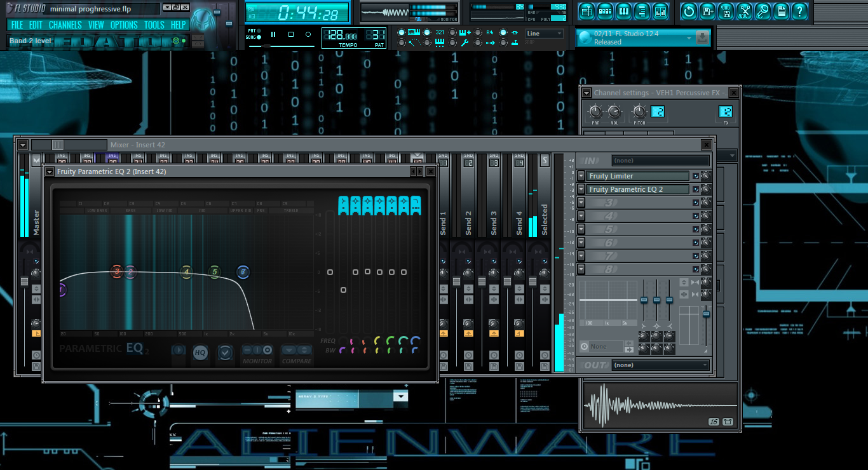The height and width of the screenshot is (470, 868).
Task: Toggle Fruity Parametric EQ 2 slot on/off
Action: coord(696,189)
